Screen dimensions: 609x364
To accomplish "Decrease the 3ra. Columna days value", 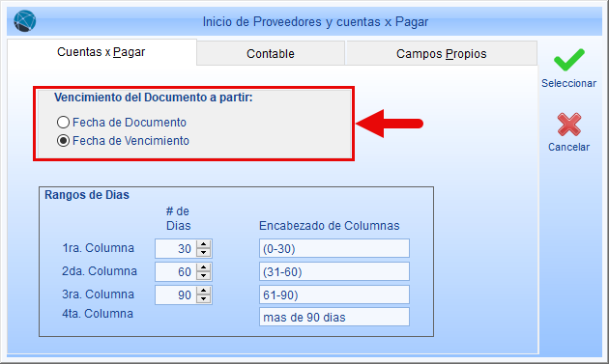I will click(x=204, y=298).
